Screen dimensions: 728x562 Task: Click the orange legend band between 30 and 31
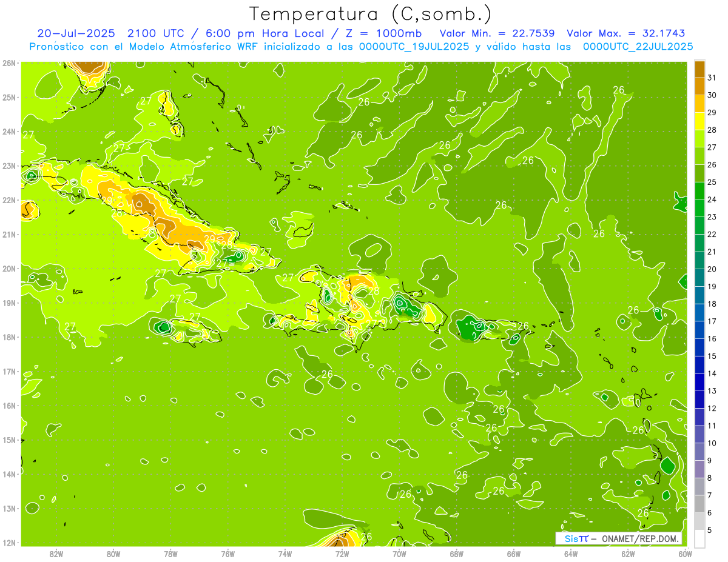[x=699, y=86]
